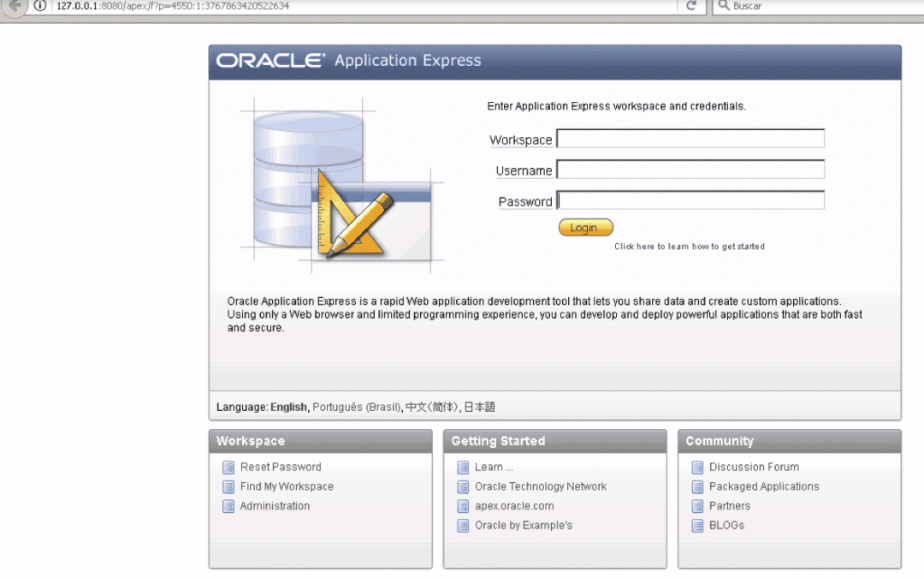Open the apex.oracle.com link
The image size is (924, 578).
click(x=514, y=506)
